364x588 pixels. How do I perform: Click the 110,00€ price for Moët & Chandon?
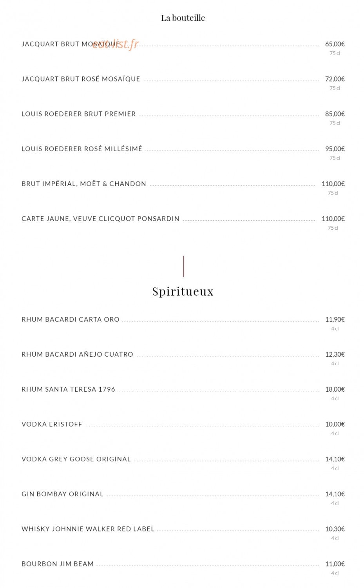(x=333, y=184)
